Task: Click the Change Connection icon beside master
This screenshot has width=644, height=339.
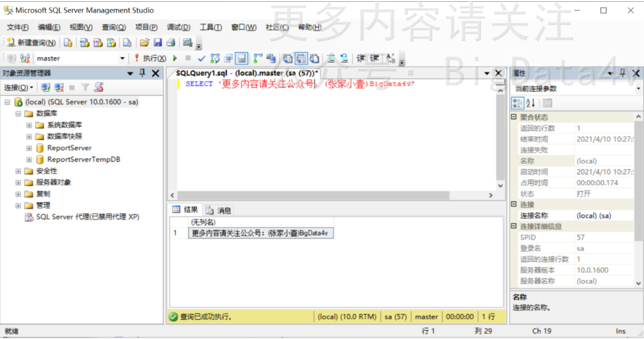Action: (x=25, y=58)
